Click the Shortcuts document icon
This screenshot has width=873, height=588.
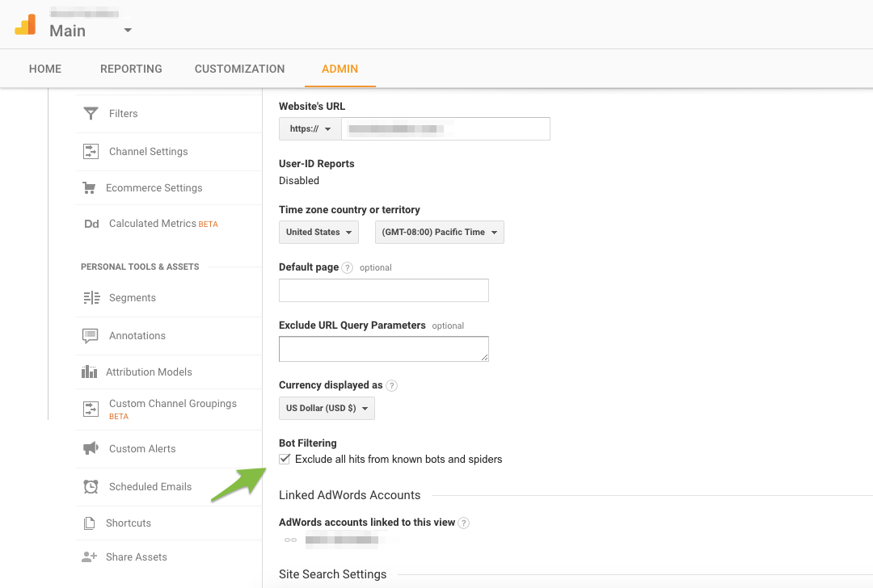click(x=89, y=523)
